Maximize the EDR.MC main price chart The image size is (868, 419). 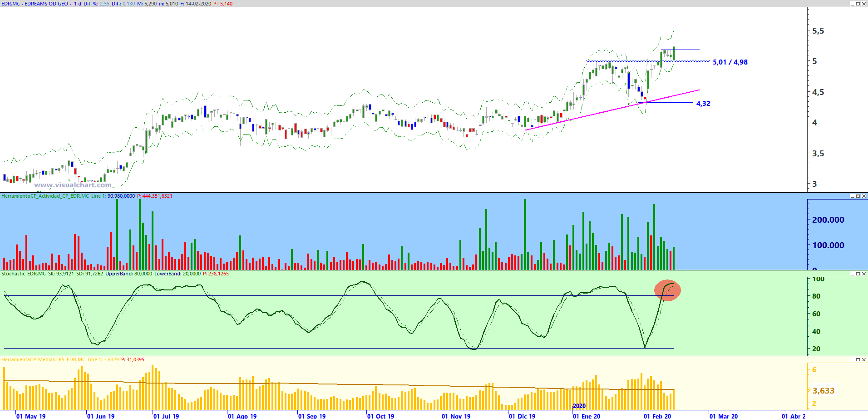point(858,4)
